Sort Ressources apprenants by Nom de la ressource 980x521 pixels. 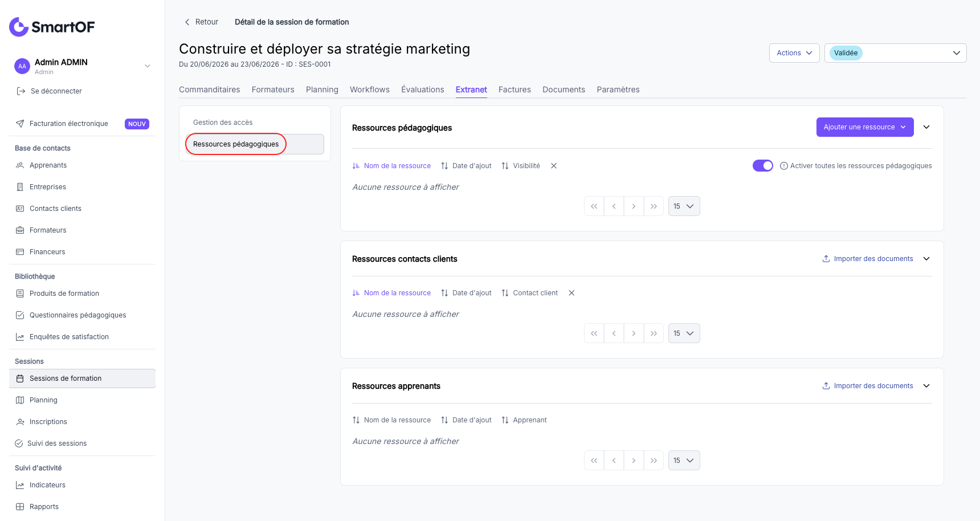pos(391,420)
